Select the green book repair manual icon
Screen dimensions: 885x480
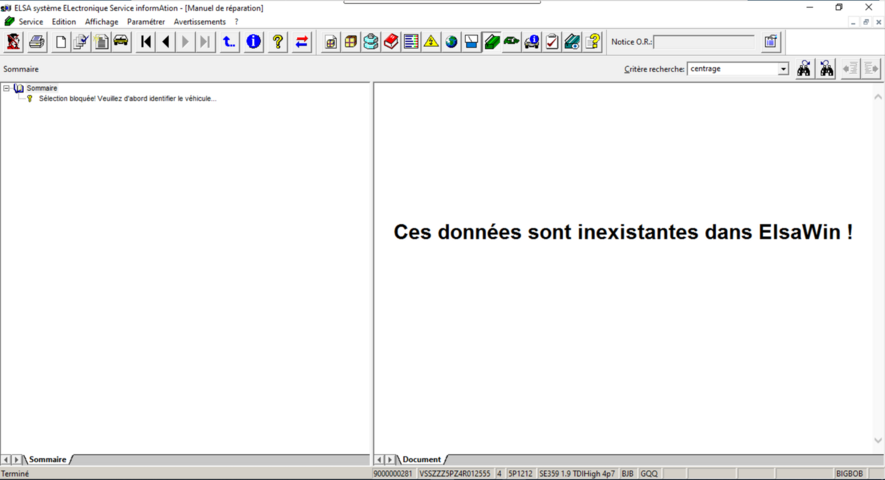click(x=492, y=42)
